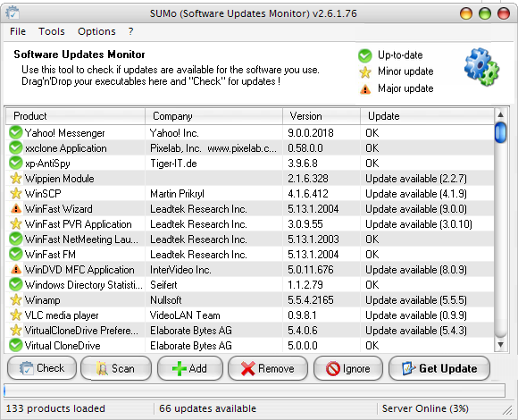518x420 pixels.
Task: Click the minor update star beside WinSCP
Action: point(15,193)
